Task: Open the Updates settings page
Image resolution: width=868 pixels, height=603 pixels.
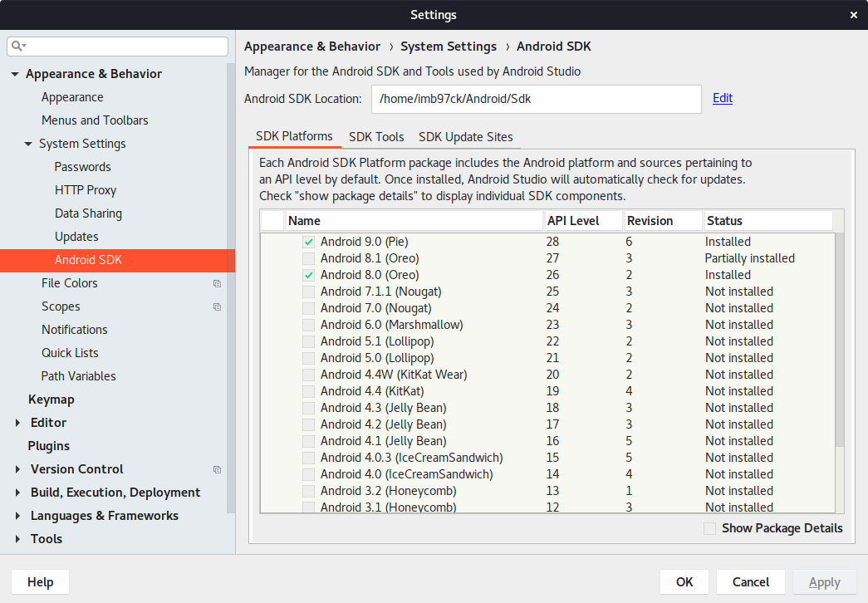Action: 76,237
